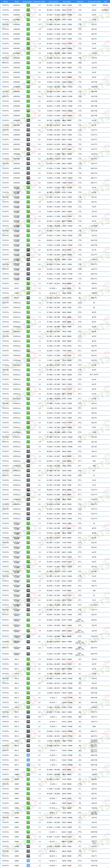This screenshot has height=868, width=110.
Task: Select RAV 4 power cell 201kW / 273KM
Action: click(x=67, y=707)
